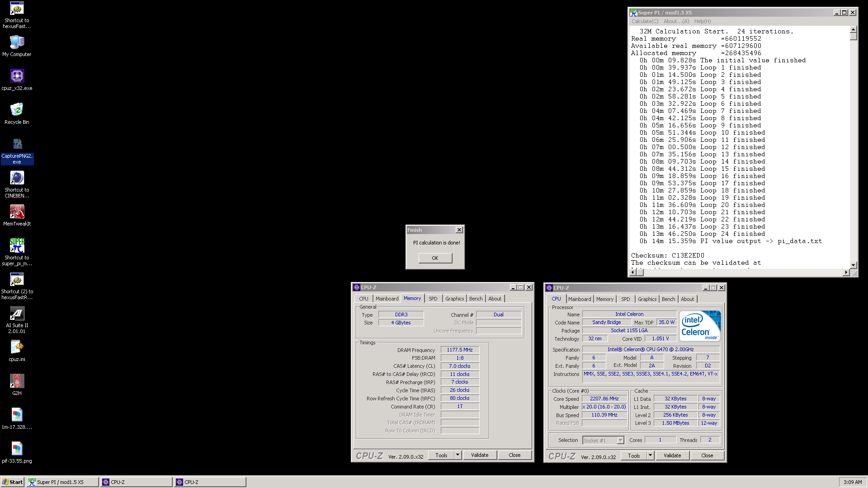This screenshot has height=488, width=868.
Task: Click Validate in processor CPU-Z window
Action: coord(672,455)
